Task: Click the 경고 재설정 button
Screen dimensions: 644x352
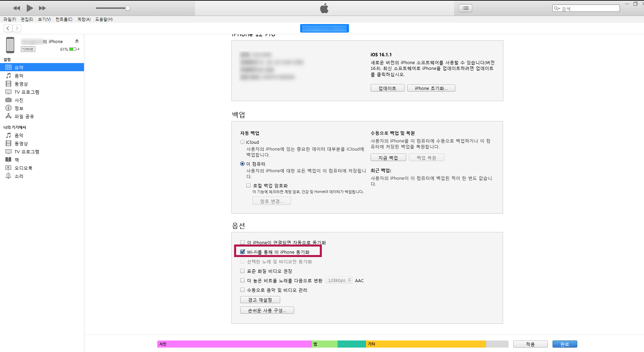Action: 260,300
